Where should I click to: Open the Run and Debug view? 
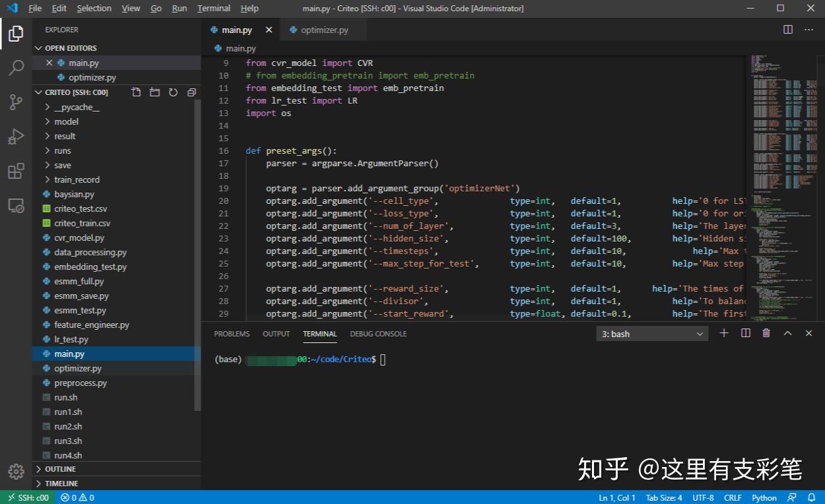(x=16, y=137)
